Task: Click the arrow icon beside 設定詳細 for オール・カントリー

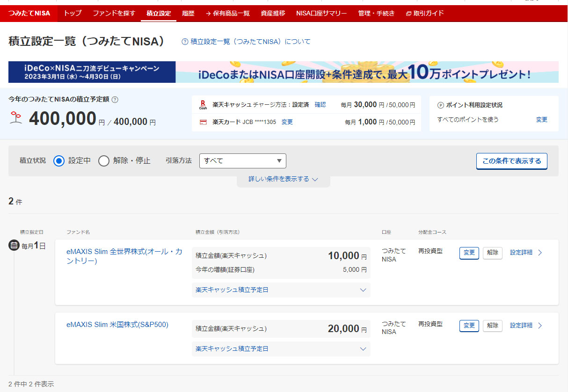Action: point(540,253)
